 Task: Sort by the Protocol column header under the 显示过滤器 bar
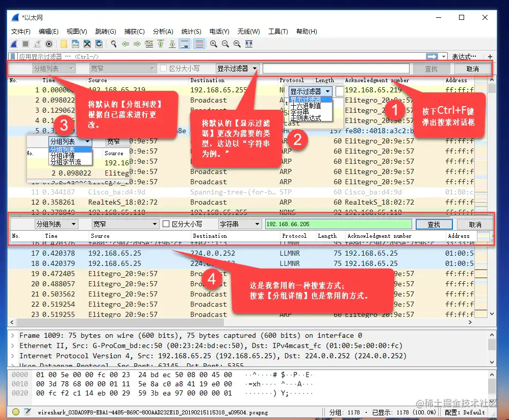(292, 80)
